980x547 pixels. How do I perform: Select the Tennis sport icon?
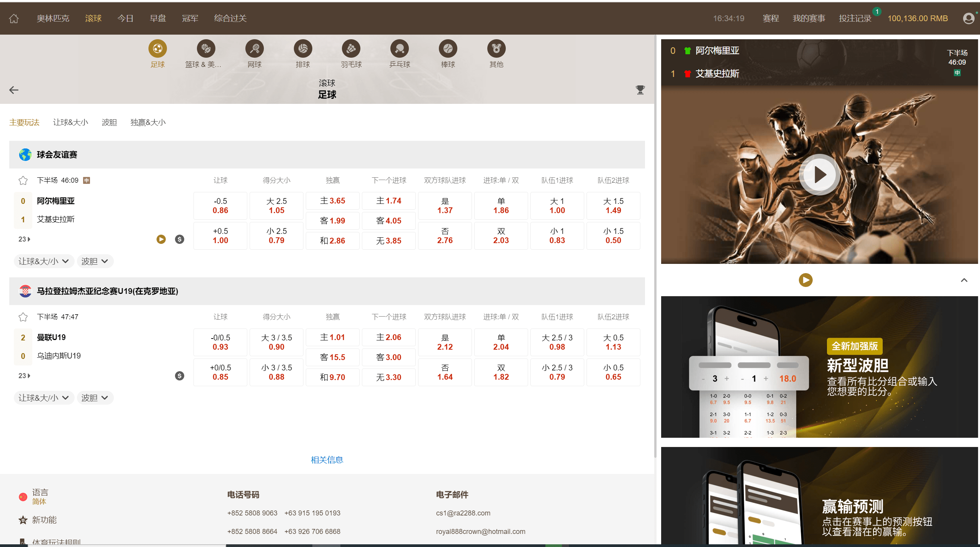[254, 49]
